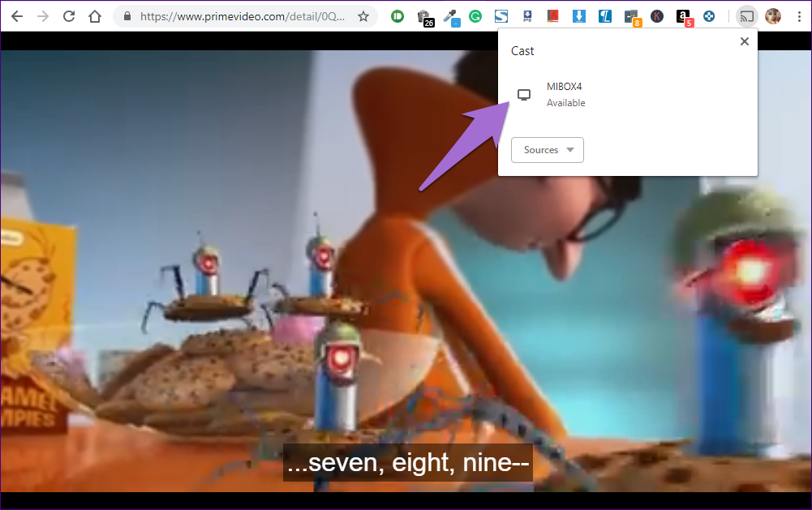The image size is (812, 510).
Task: Click the green ID extension icon
Action: (x=397, y=16)
